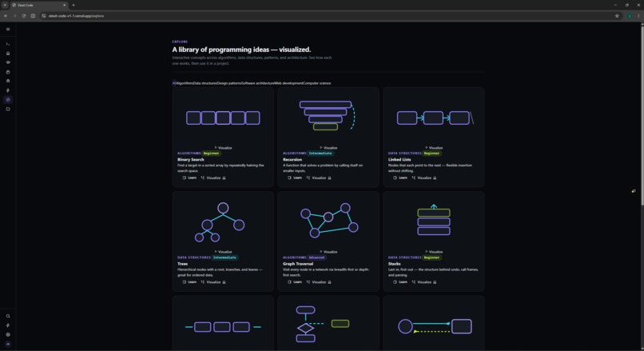Toggle the hamburger menu in the sidebar
This screenshot has width=644, height=351.
point(8,29)
